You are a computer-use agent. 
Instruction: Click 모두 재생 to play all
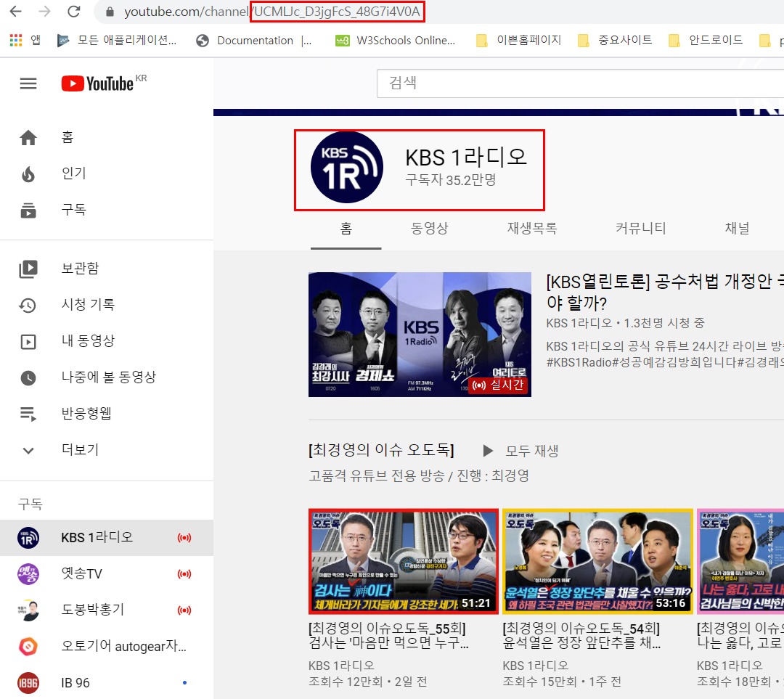click(520, 451)
